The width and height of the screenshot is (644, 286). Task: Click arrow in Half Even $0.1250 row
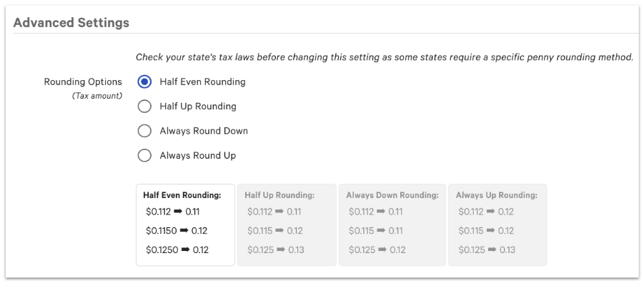(183, 250)
